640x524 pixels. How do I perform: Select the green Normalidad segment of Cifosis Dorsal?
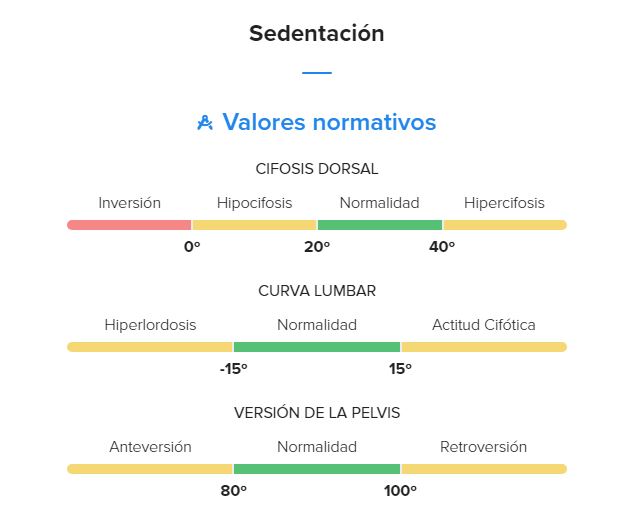click(x=380, y=225)
